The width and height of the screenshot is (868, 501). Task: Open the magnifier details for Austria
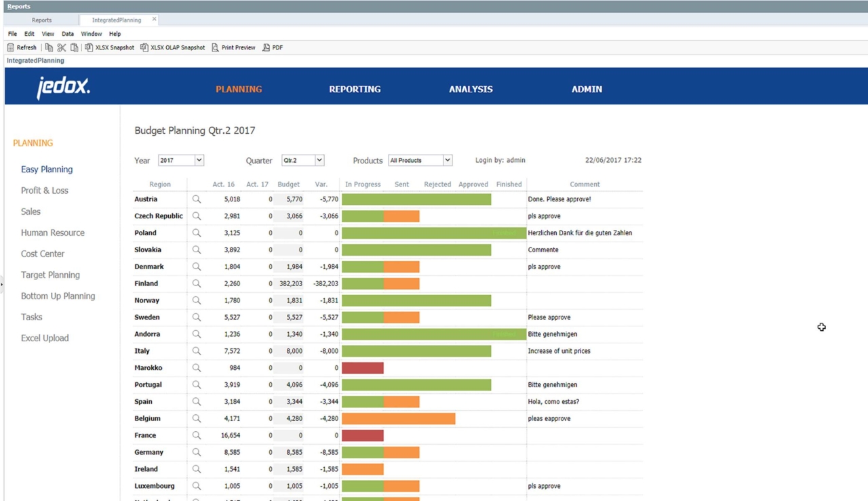pos(197,199)
